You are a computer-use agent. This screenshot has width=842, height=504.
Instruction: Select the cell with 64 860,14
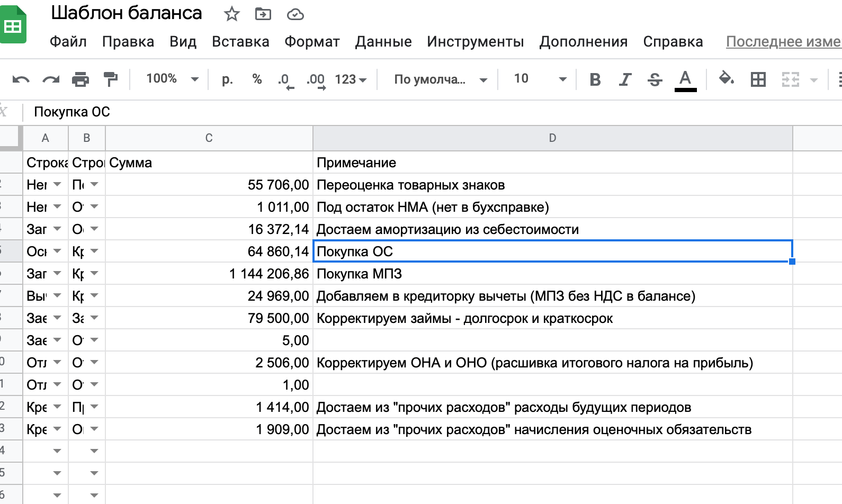(x=209, y=251)
